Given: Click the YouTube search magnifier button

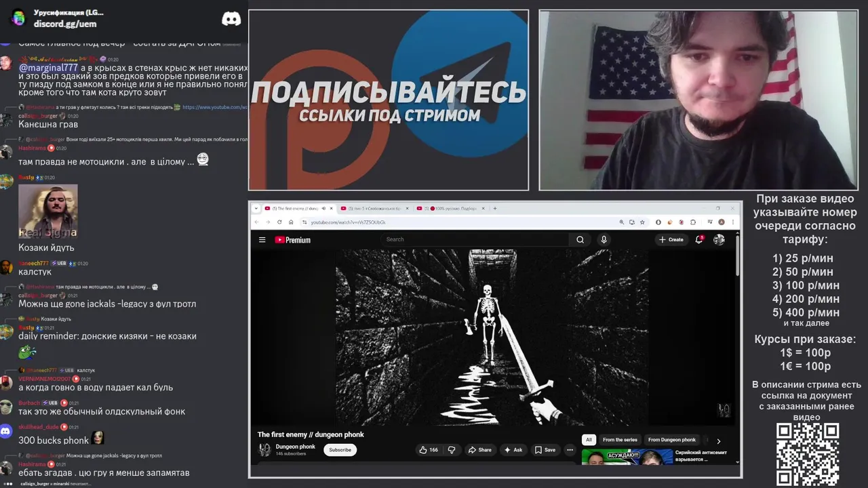Looking at the screenshot, I should pyautogui.click(x=580, y=239).
